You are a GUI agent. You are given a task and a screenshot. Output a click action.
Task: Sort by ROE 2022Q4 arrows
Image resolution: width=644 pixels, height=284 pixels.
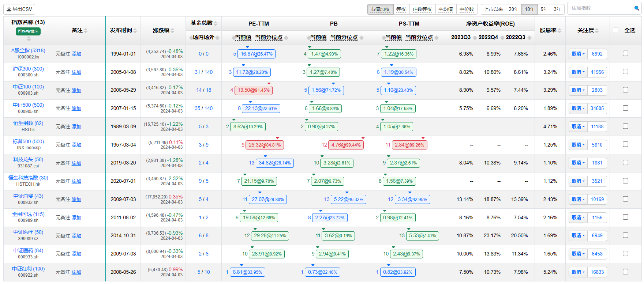coord(502,38)
